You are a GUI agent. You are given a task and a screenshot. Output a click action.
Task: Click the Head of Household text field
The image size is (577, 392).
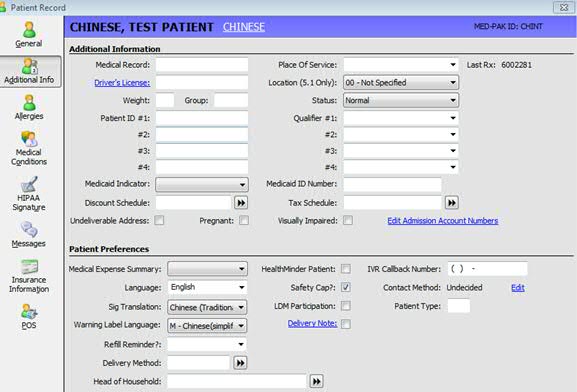click(x=237, y=381)
